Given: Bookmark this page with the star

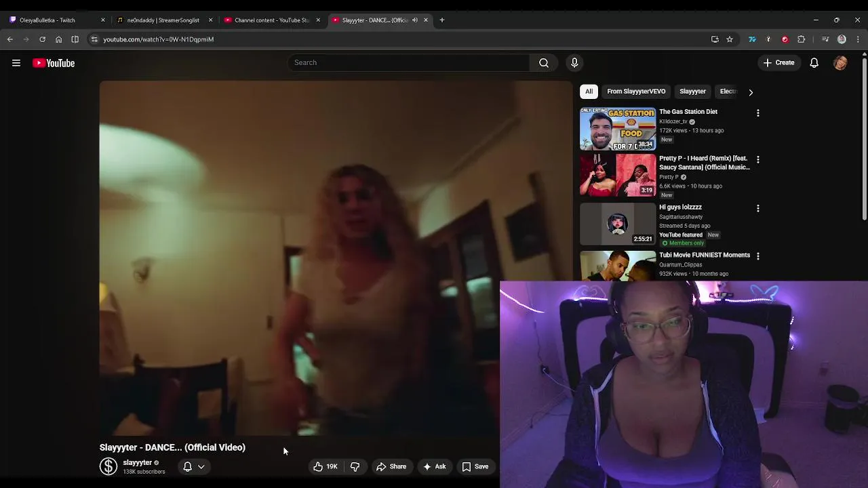Looking at the screenshot, I should [x=730, y=39].
